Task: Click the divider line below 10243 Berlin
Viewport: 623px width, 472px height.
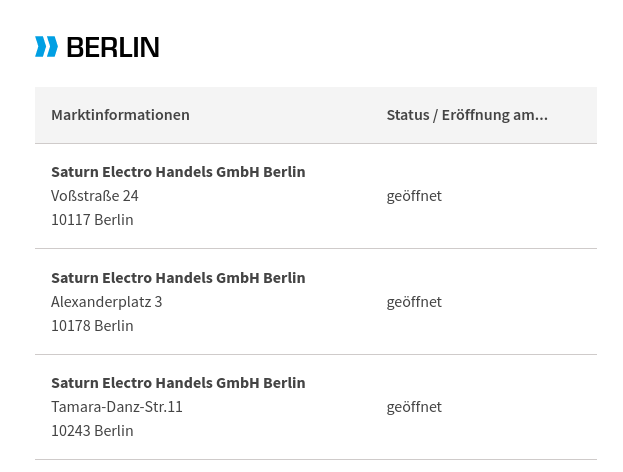Action: coord(316,460)
